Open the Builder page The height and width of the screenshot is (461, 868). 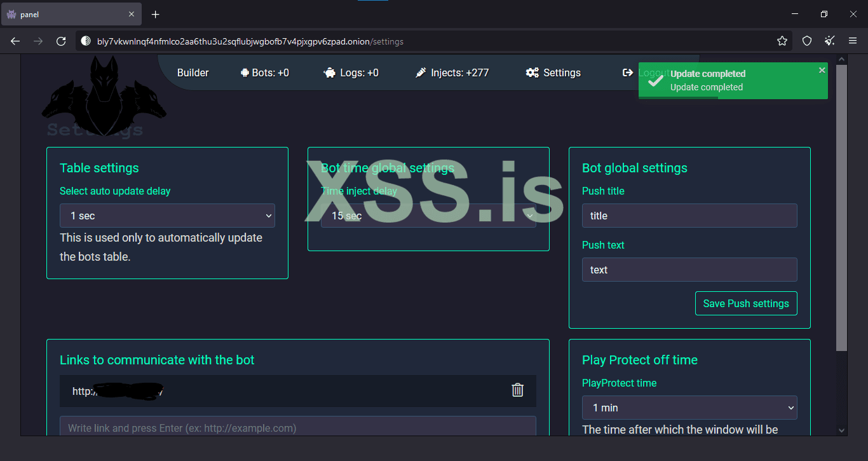click(193, 72)
